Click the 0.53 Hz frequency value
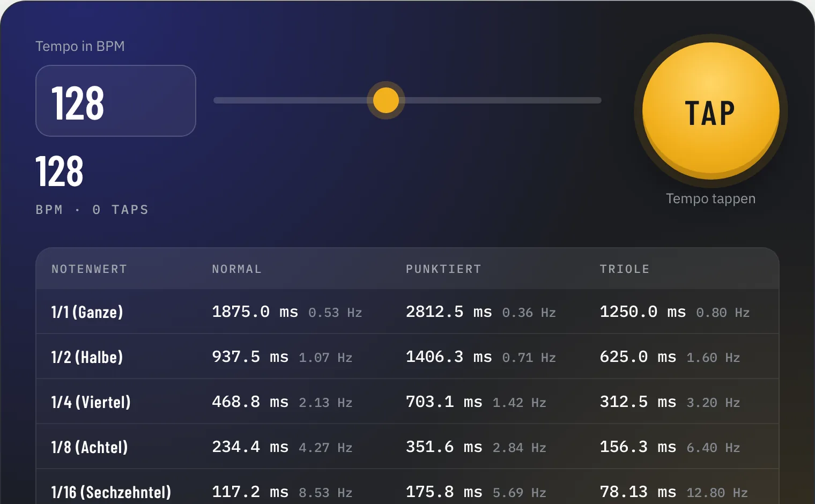 335,313
